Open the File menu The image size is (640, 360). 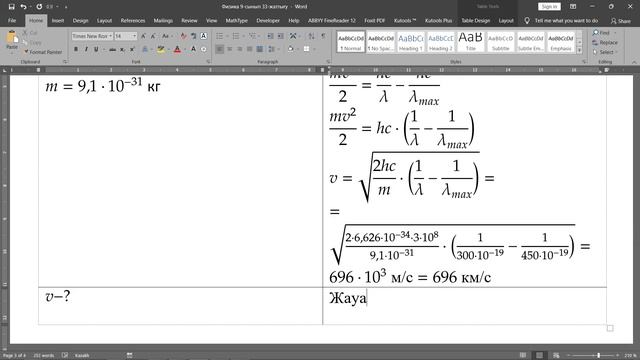12,21
